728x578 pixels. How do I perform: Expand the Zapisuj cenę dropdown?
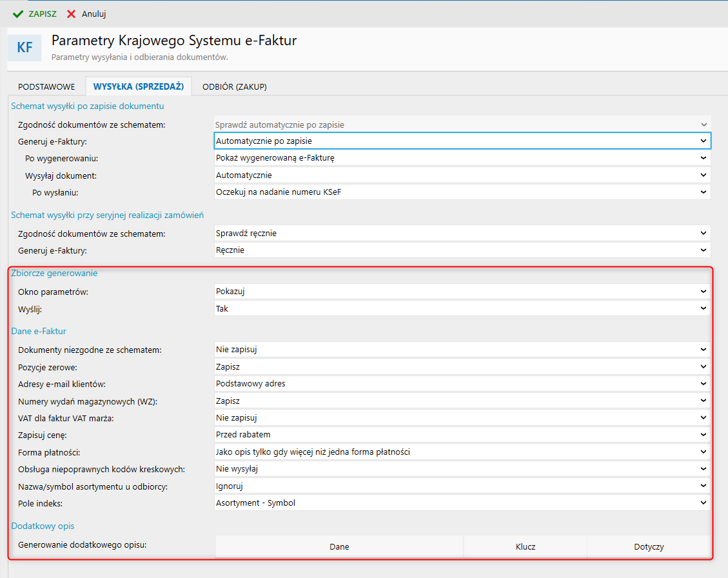click(x=462, y=435)
